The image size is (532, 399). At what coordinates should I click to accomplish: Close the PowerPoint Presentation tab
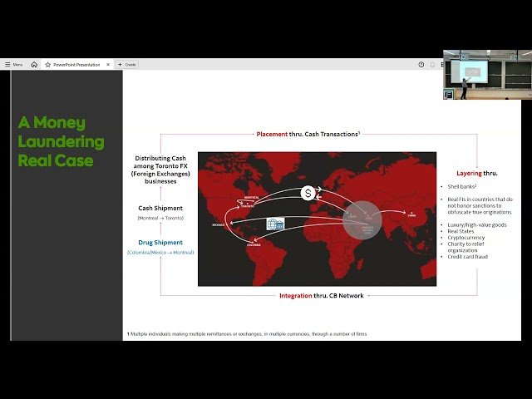click(x=108, y=65)
